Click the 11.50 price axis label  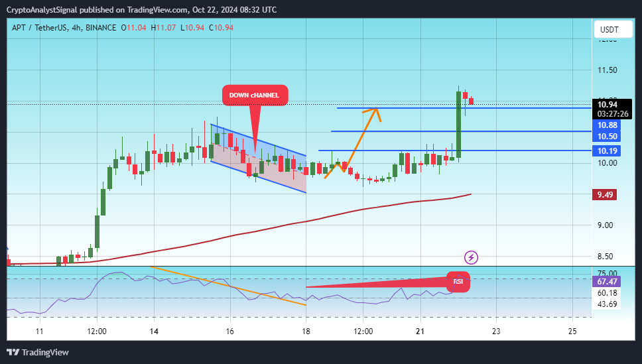608,70
